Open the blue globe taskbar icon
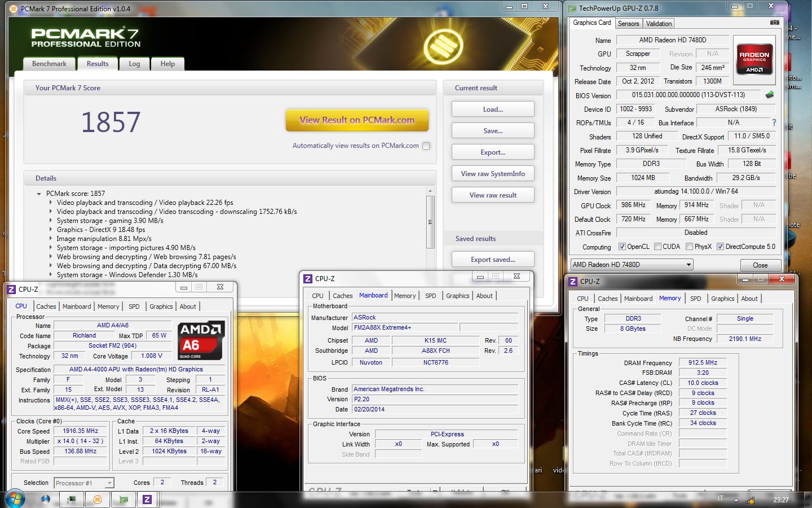Screen dimensions: 812x508 click(x=46, y=500)
